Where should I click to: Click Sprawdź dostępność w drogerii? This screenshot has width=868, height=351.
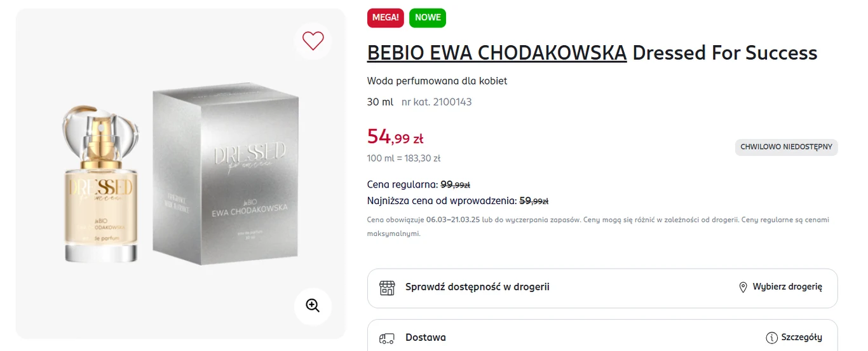[x=477, y=287]
